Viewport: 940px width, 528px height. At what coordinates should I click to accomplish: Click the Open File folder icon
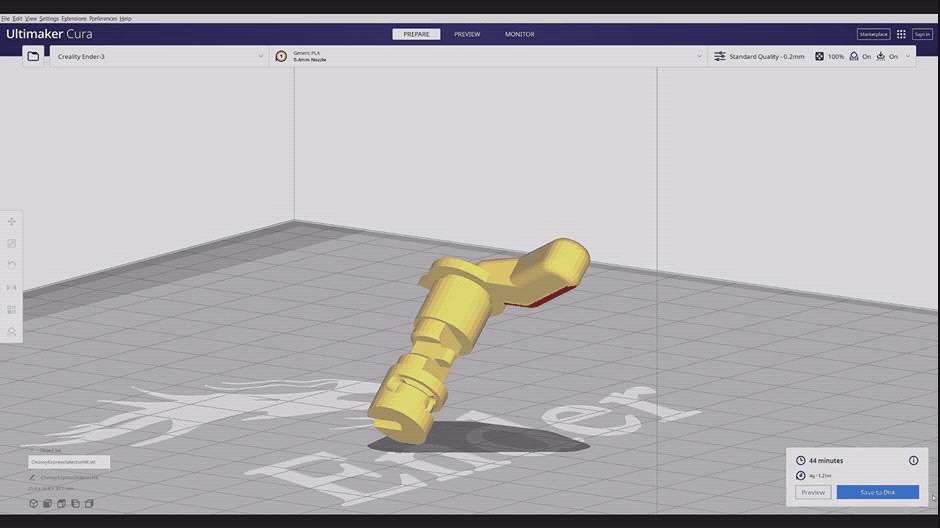pos(33,57)
